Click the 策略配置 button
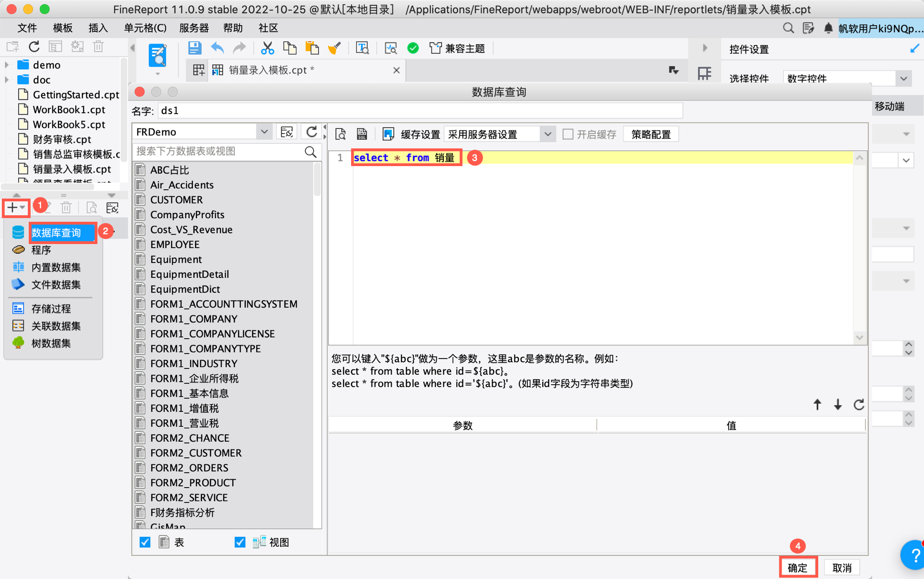This screenshot has height=579, width=924. pyautogui.click(x=650, y=134)
